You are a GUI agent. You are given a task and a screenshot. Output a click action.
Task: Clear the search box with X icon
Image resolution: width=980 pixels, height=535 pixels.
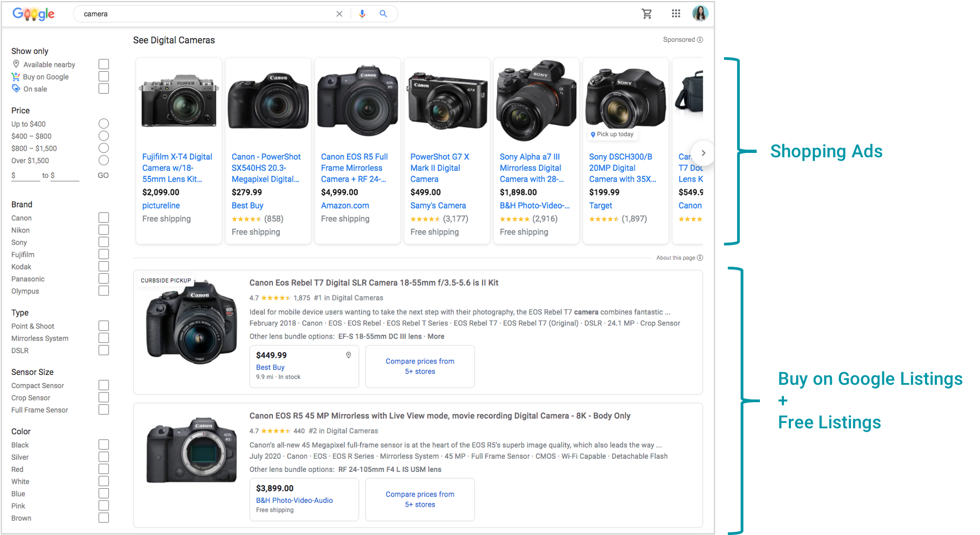coord(339,14)
